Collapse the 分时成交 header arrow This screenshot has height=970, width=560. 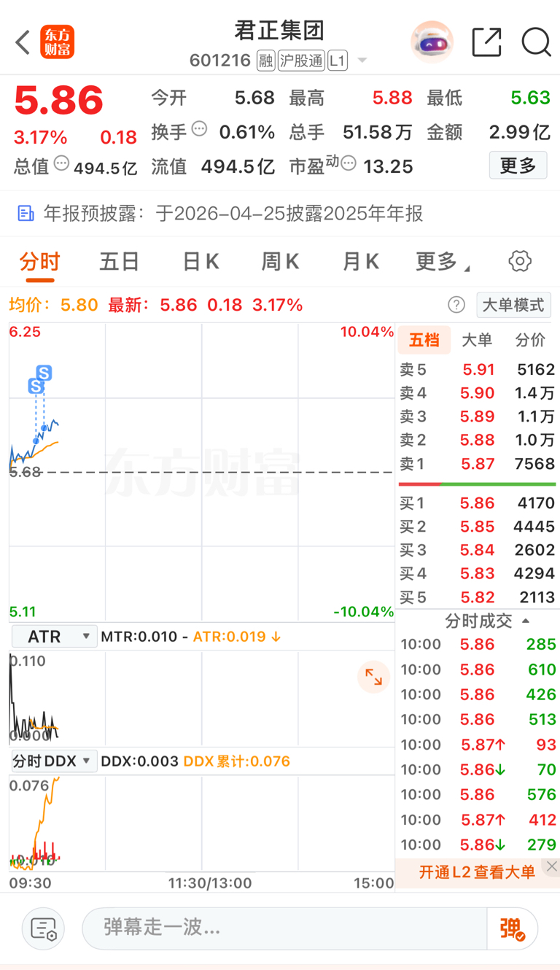coord(526,621)
